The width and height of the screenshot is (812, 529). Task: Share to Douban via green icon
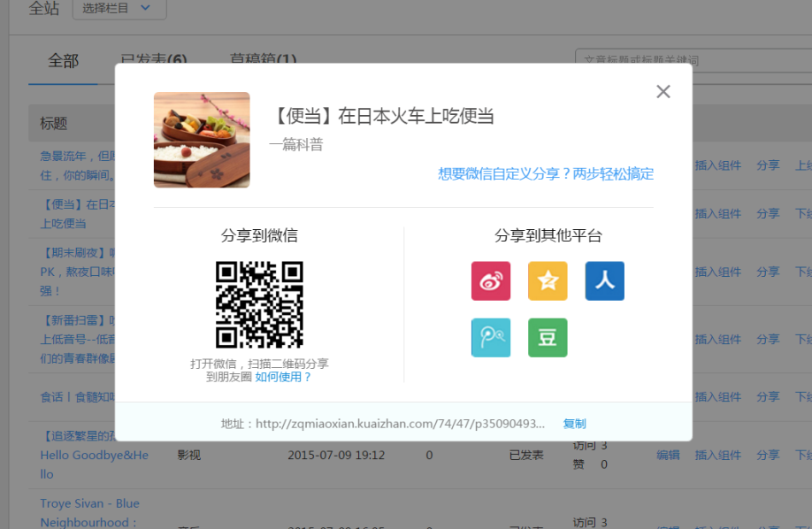548,338
